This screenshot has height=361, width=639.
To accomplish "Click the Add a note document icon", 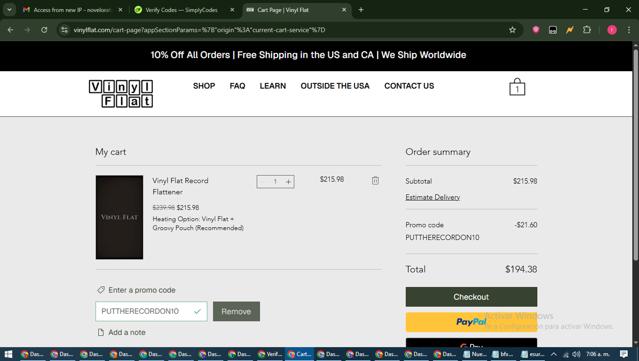I will [x=101, y=332].
